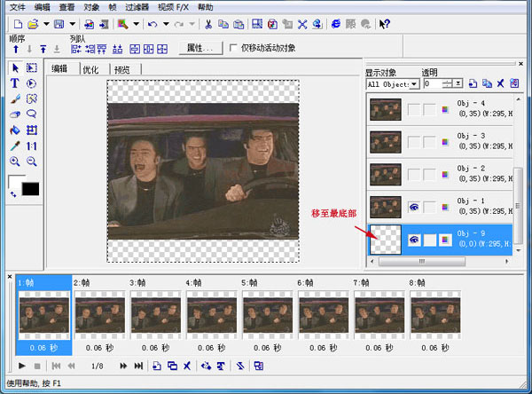Screen dimensions: 532x394
Task: Select the Eyedropper color picker tool
Action: tap(15, 146)
